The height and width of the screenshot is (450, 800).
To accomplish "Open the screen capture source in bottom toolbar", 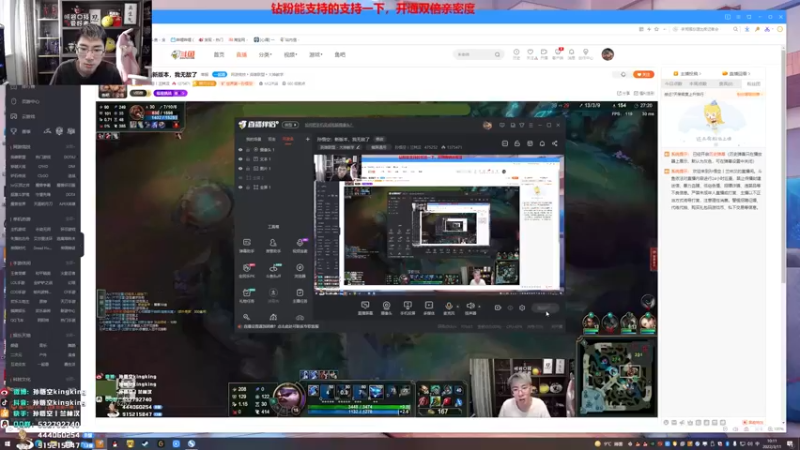I will 365,308.
